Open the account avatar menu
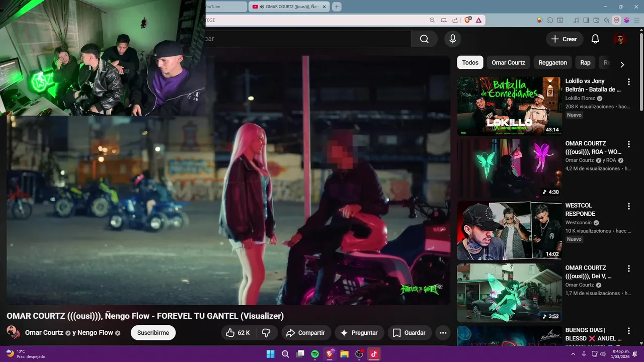 click(x=619, y=39)
